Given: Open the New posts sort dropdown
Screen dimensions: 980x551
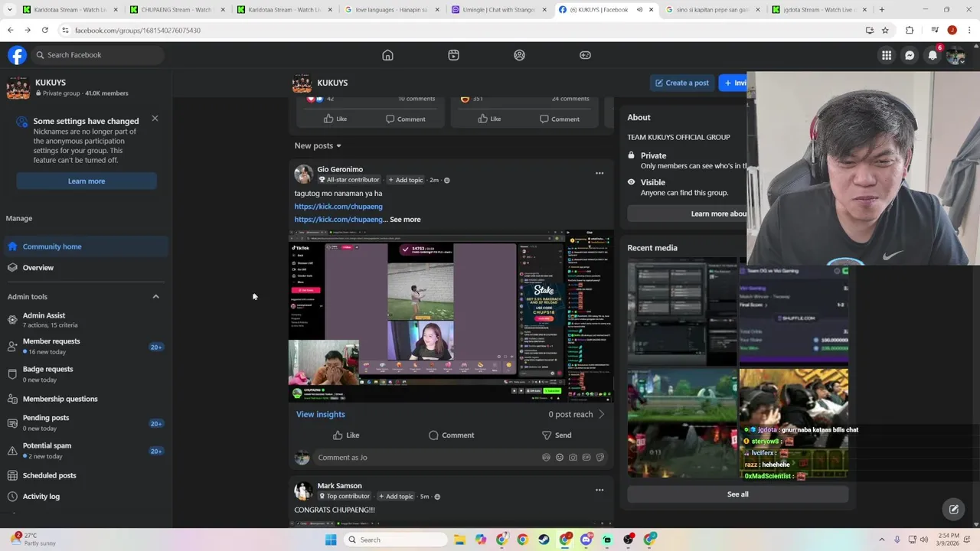Looking at the screenshot, I should (x=318, y=145).
